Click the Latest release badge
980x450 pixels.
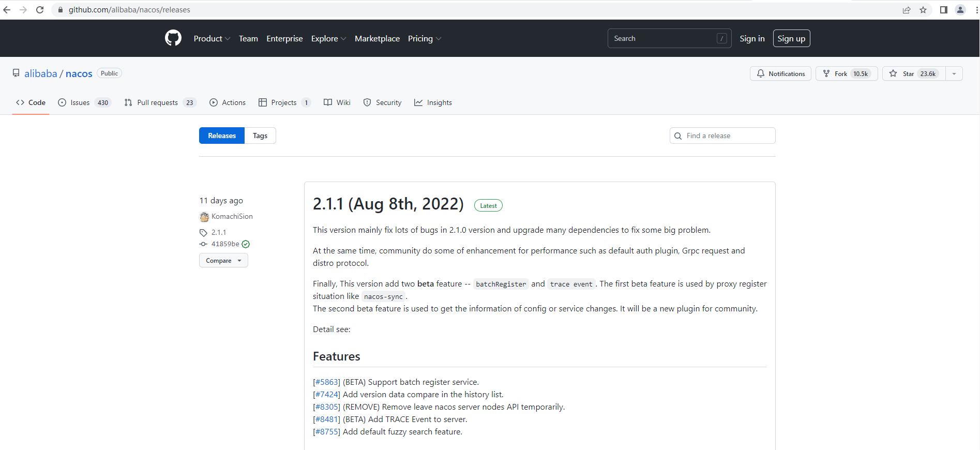488,206
